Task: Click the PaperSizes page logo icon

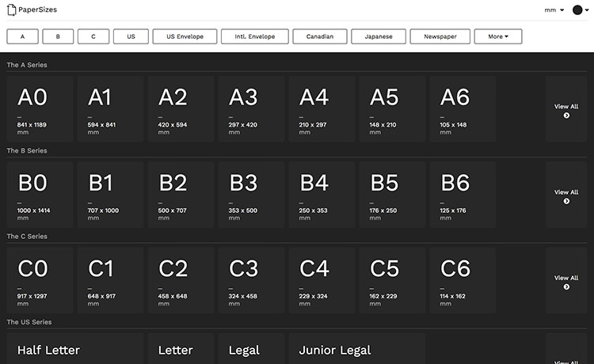Action: [12, 9]
